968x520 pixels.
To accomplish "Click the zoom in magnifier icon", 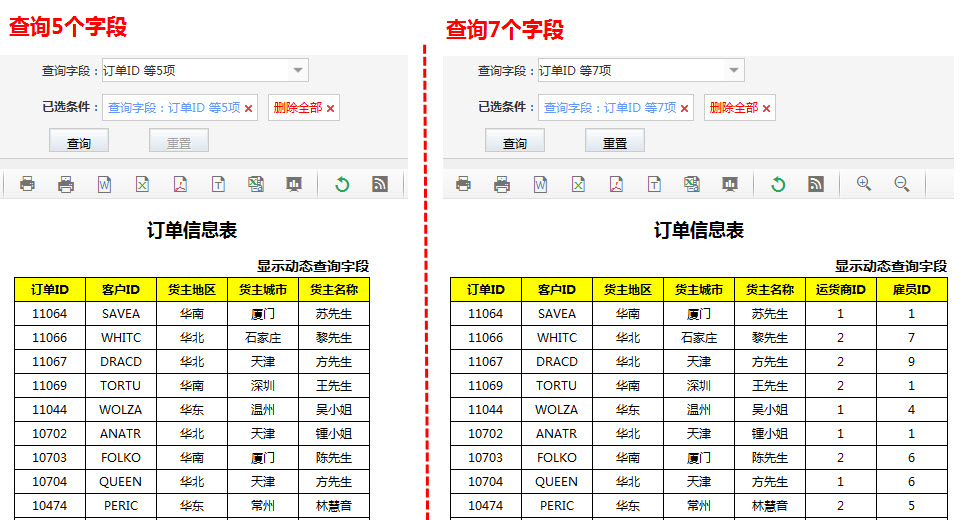I will (864, 184).
